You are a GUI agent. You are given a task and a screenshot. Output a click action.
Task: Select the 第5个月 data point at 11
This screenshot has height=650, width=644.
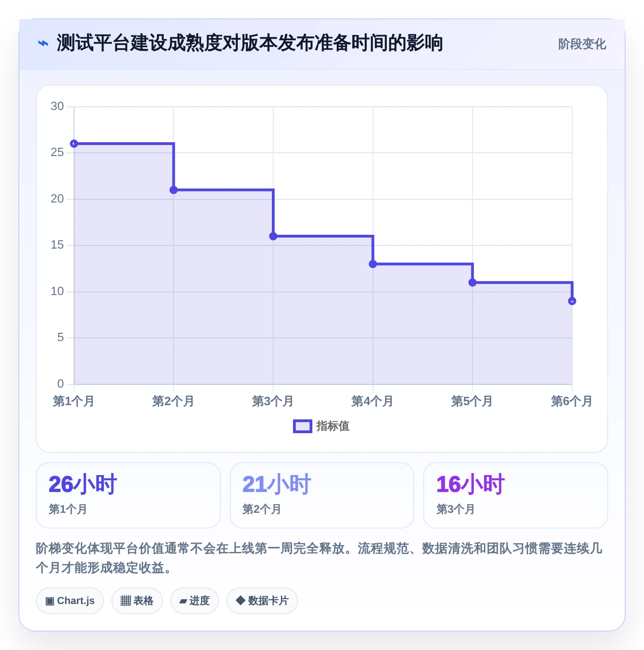click(472, 283)
